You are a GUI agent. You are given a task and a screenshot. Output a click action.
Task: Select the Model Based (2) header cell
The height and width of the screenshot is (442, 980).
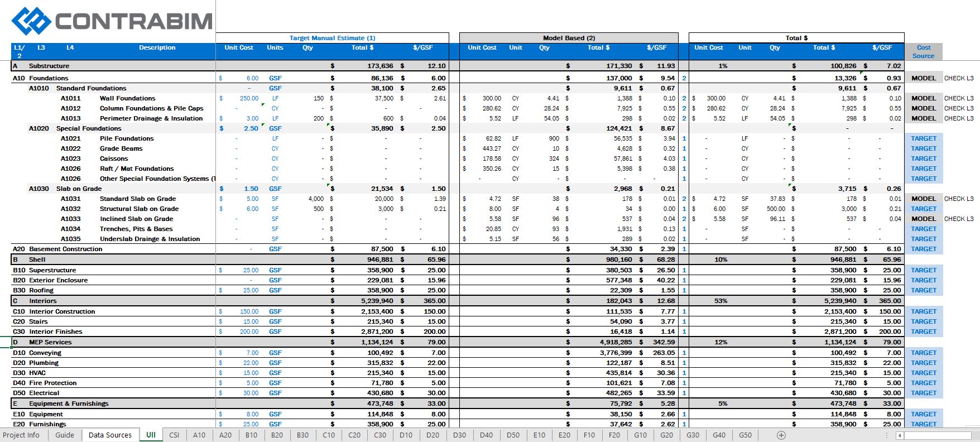[x=569, y=38]
